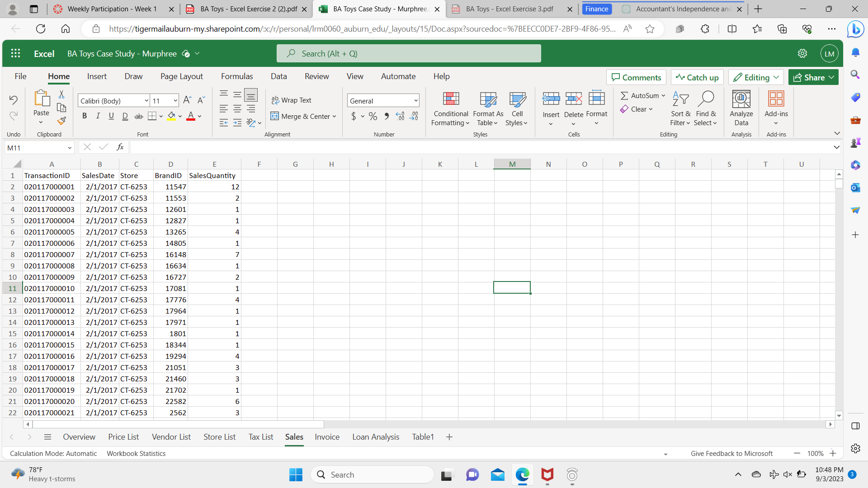Click the Search box in header
The height and width of the screenshot is (488, 868).
click(409, 54)
